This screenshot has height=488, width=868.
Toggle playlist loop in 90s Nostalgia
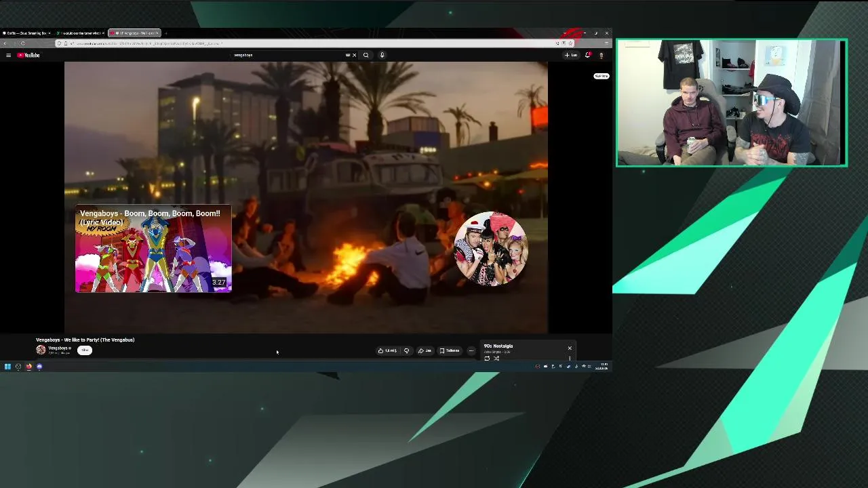pos(487,358)
